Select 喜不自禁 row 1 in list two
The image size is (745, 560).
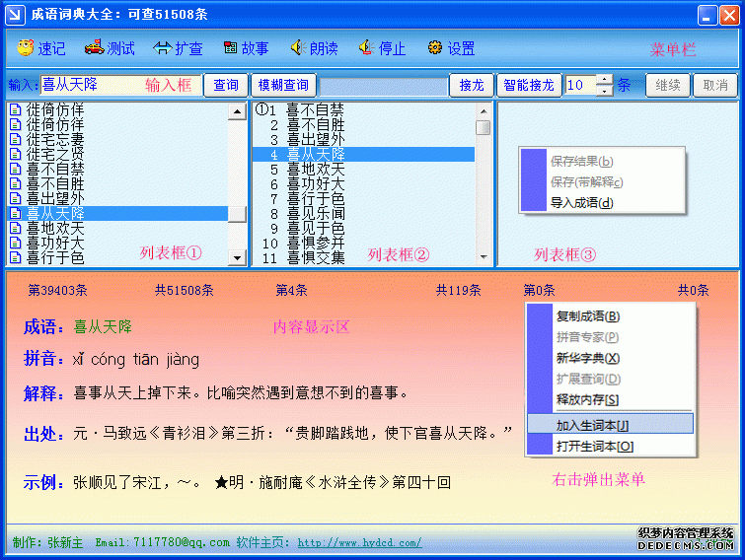pos(363,110)
